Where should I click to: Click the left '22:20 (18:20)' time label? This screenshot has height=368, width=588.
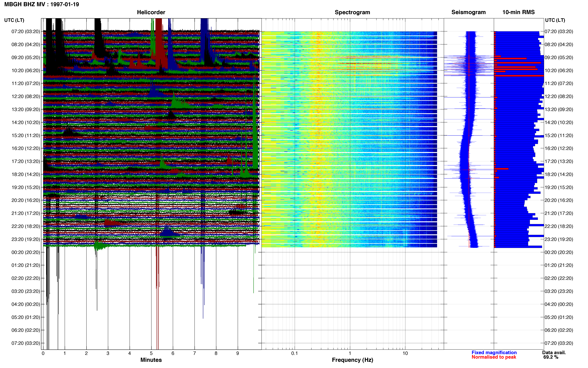(26, 226)
